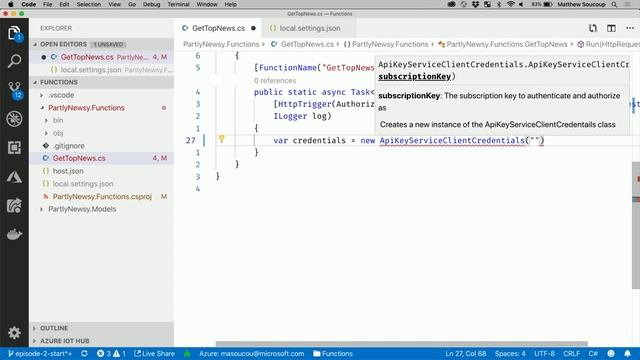
Task: Open the Debug view icon
Action: coord(14,119)
